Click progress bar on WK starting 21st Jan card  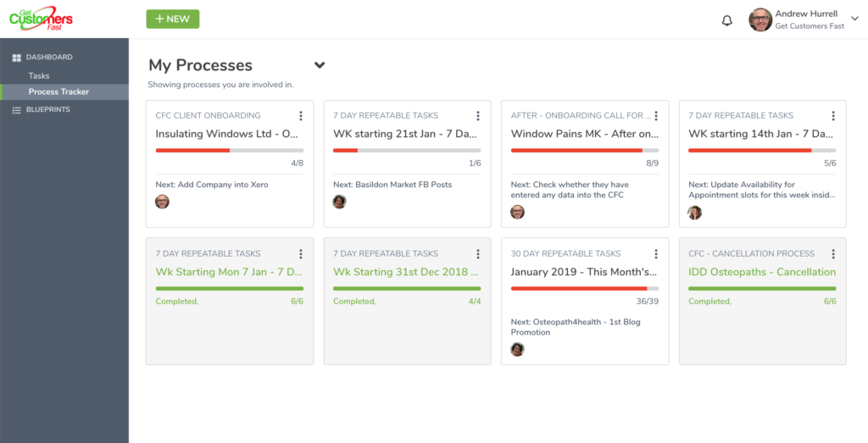pyautogui.click(x=407, y=151)
